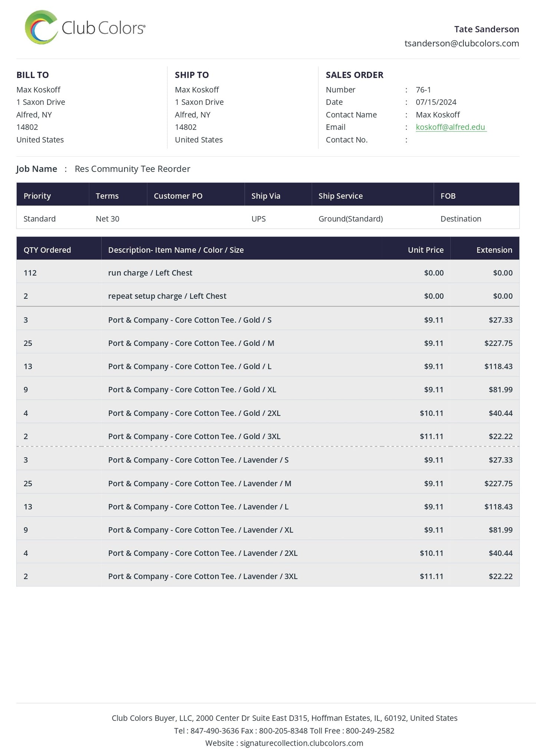Select the Ground(Standard) ship service value
This screenshot has width=536, height=756.
pos(351,219)
